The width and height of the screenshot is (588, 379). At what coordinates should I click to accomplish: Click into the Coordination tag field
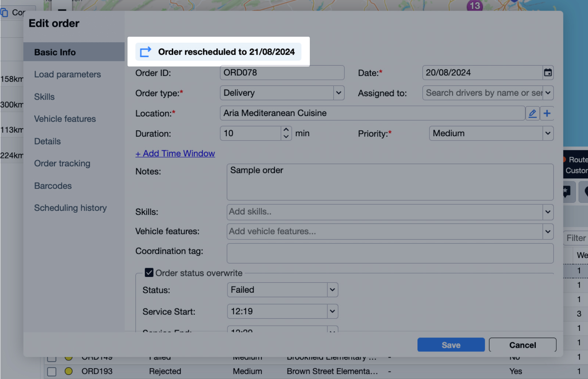[x=390, y=253]
